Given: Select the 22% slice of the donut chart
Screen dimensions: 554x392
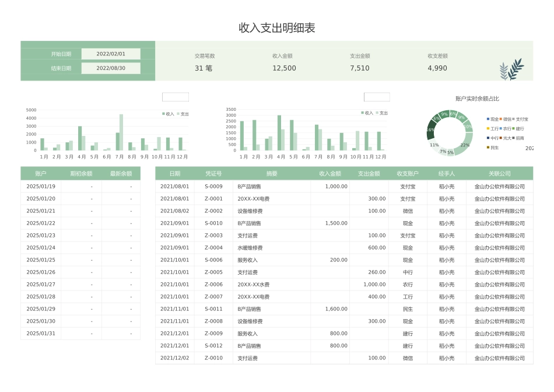Looking at the screenshot, I should [466, 145].
